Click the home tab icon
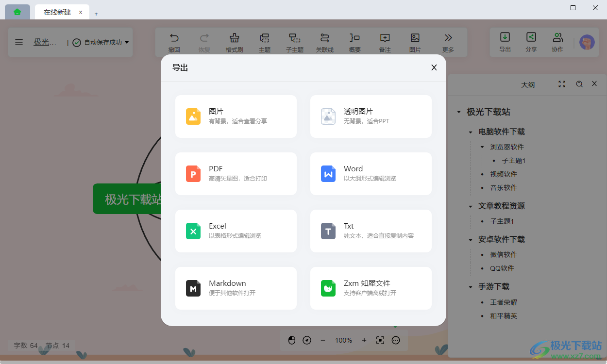This screenshot has width=607, height=364. (17, 12)
